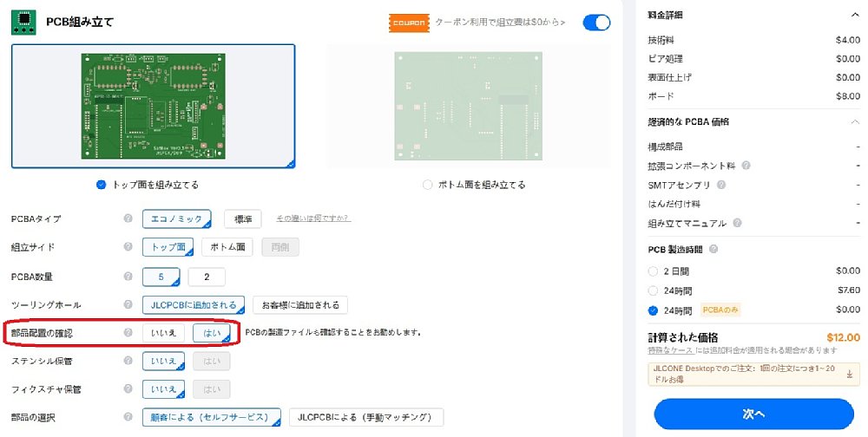Select はい for ステンシル保管
The width and height of the screenshot is (868, 437).
coord(212,362)
